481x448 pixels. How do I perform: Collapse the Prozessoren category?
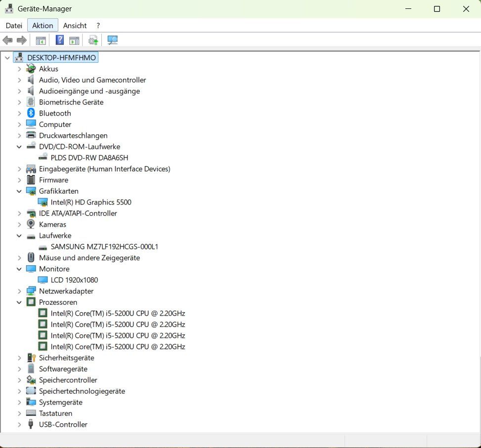[19, 302]
